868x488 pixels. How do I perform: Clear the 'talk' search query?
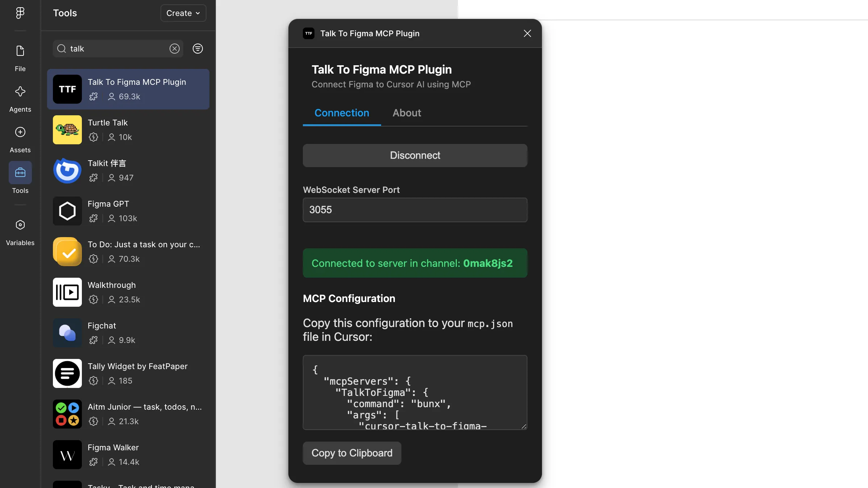pyautogui.click(x=175, y=49)
